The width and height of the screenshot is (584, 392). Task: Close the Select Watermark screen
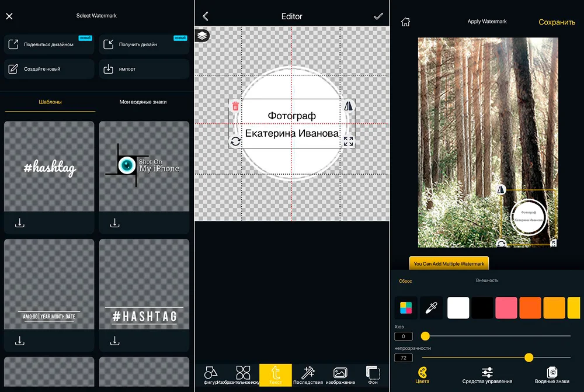point(9,16)
